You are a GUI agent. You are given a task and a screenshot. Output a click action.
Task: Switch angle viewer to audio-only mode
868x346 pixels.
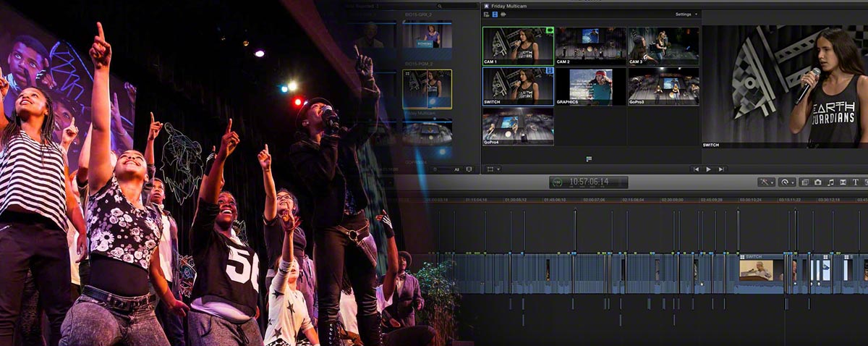point(503,14)
